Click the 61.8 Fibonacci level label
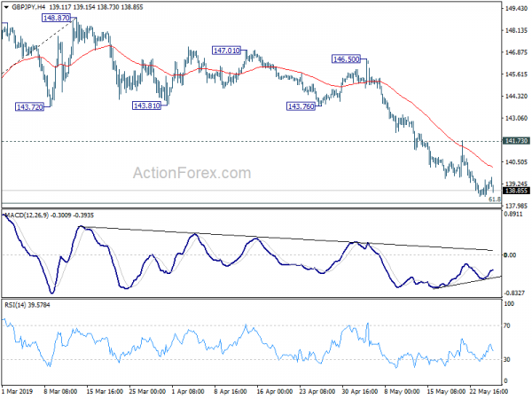 pos(495,199)
